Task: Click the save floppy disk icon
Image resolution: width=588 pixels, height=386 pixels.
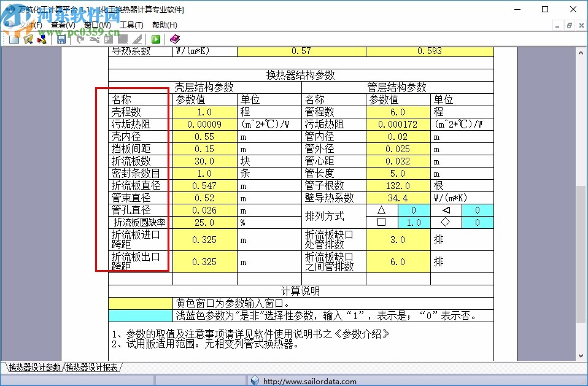Action: pyautogui.click(x=61, y=39)
